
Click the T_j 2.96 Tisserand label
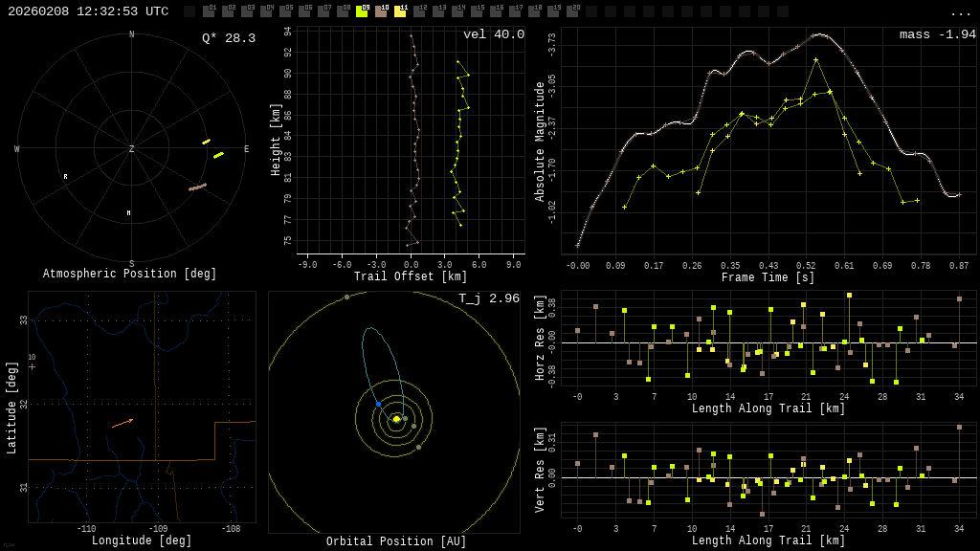tap(488, 298)
